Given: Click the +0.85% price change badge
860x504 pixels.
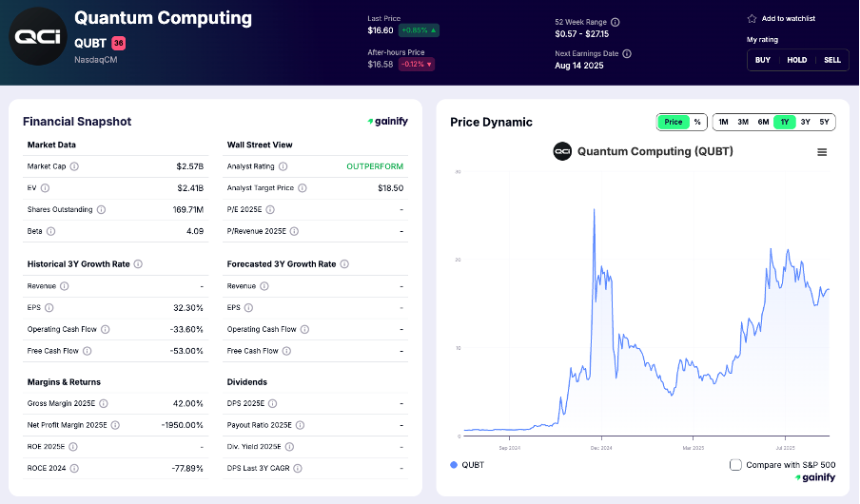Looking at the screenshot, I should tap(419, 30).
